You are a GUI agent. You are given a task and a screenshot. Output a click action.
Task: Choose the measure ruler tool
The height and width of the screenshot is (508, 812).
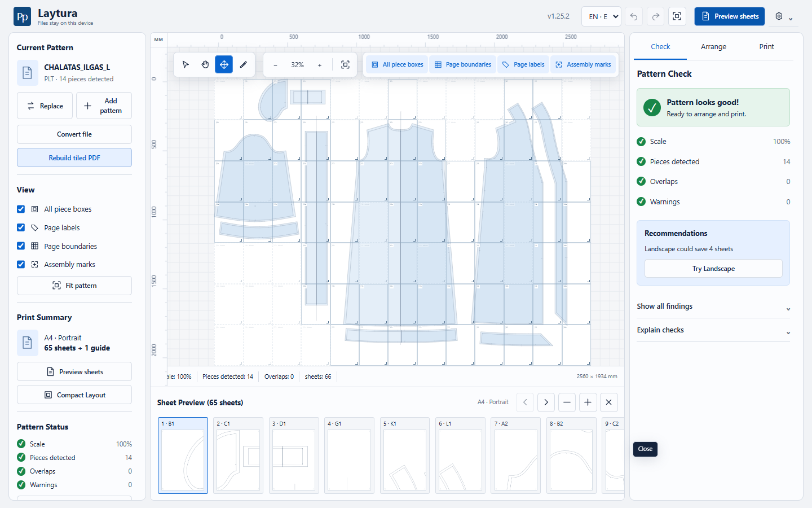coord(244,65)
